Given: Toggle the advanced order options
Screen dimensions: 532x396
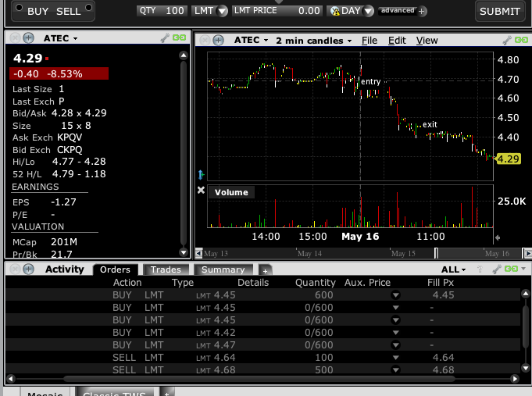Looking at the screenshot, I should [x=397, y=11].
